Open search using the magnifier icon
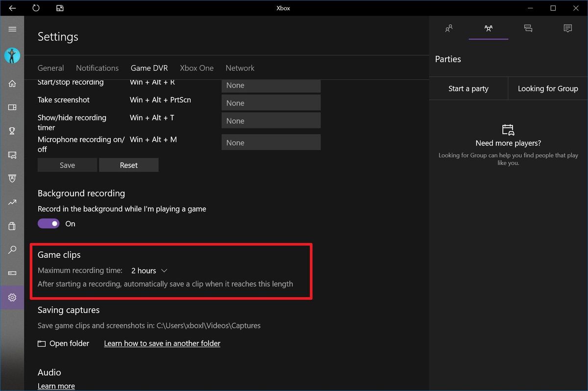Screen dimensions: 588x391 pos(12,249)
